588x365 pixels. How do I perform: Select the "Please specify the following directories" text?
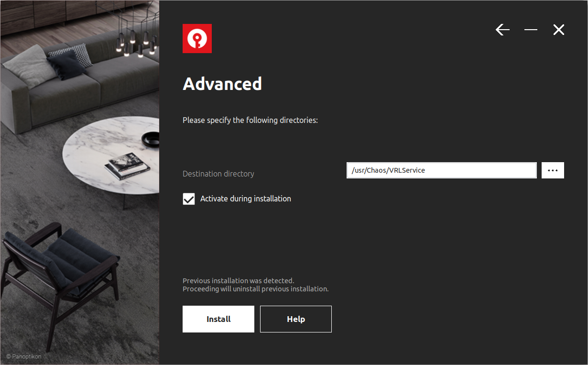pos(250,120)
